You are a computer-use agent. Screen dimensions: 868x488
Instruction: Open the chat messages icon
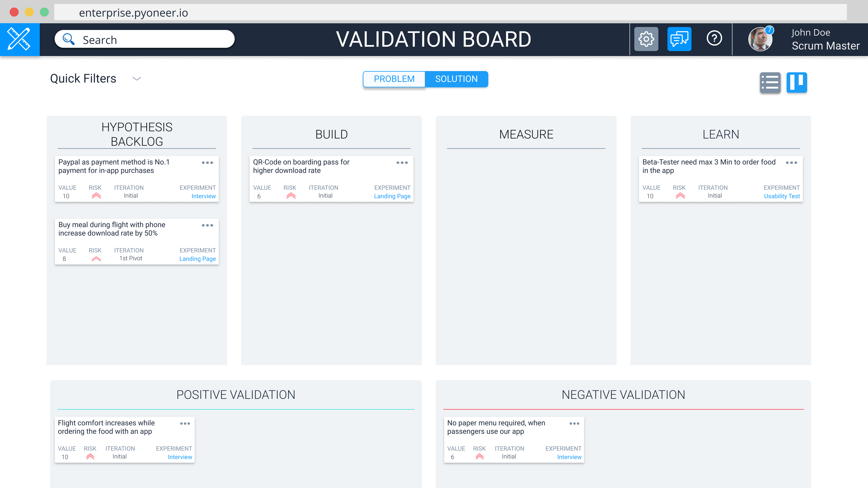[679, 39]
